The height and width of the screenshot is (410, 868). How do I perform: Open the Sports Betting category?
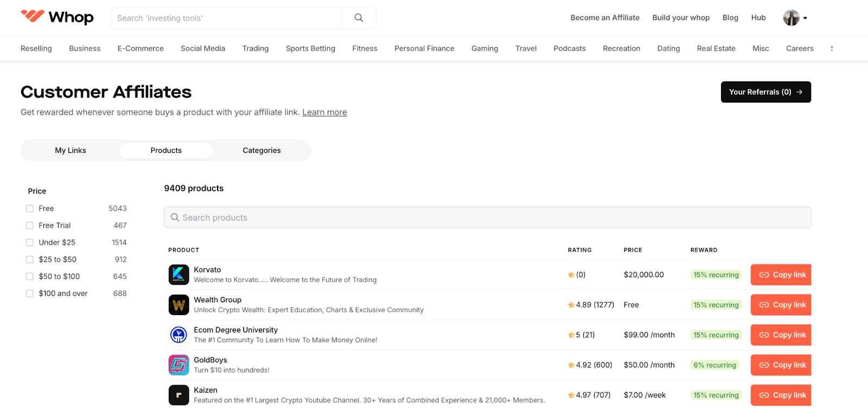[310, 48]
